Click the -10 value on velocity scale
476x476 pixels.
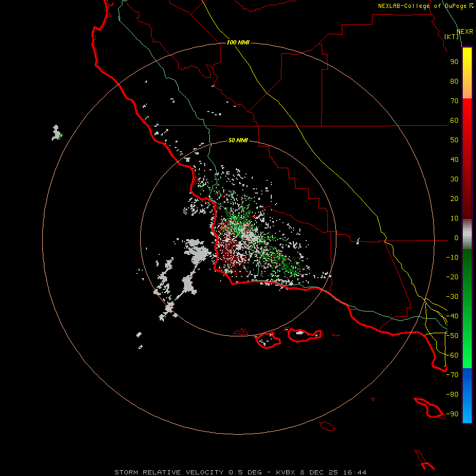pyautogui.click(x=452, y=258)
